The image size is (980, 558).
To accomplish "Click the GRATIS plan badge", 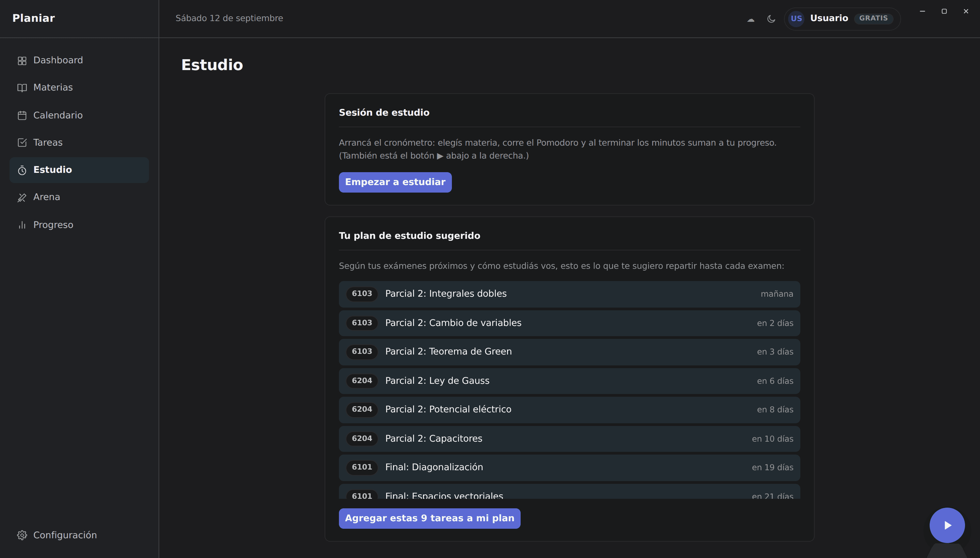I will click(873, 18).
